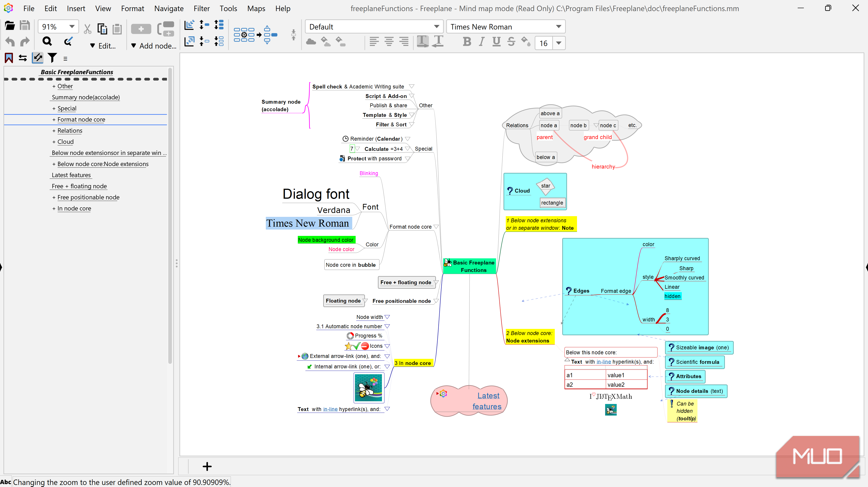Click the Latest features link node
The width and height of the screenshot is (868, 487).
pyautogui.click(x=487, y=401)
